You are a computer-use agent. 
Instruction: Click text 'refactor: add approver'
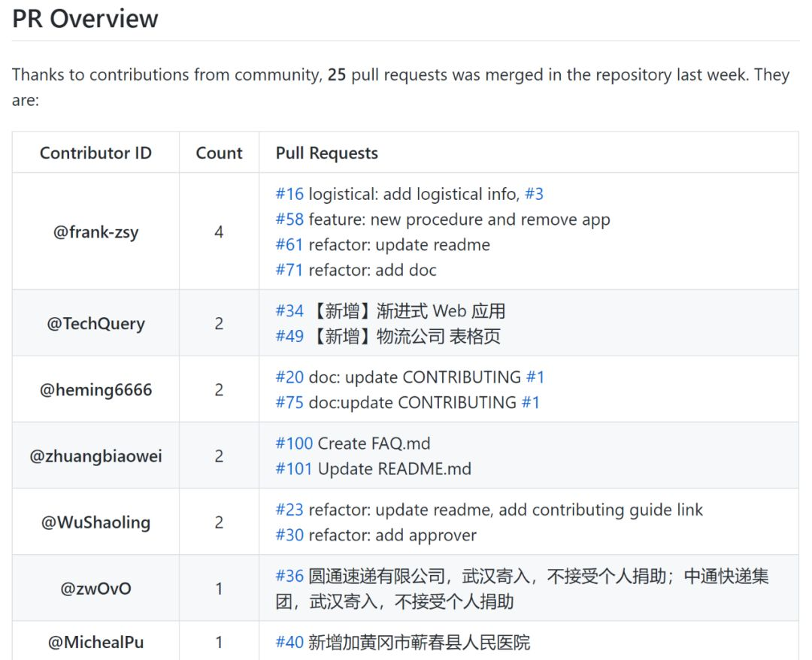point(392,535)
